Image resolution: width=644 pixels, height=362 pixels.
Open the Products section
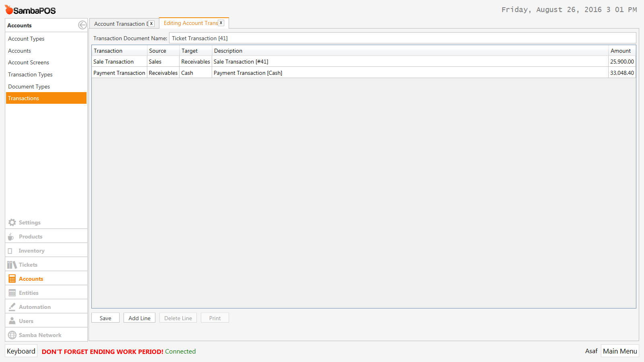tap(46, 237)
